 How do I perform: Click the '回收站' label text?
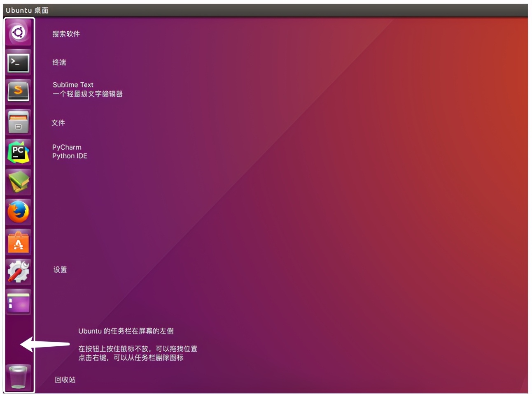tap(65, 380)
